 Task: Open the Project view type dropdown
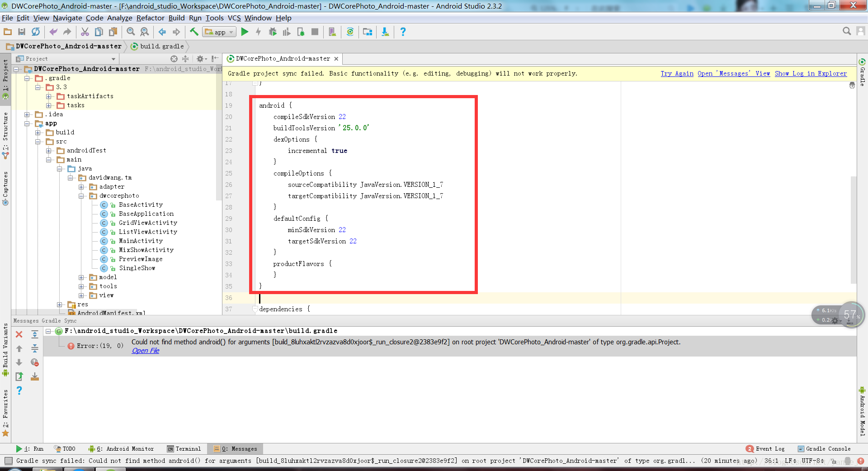tap(66, 59)
